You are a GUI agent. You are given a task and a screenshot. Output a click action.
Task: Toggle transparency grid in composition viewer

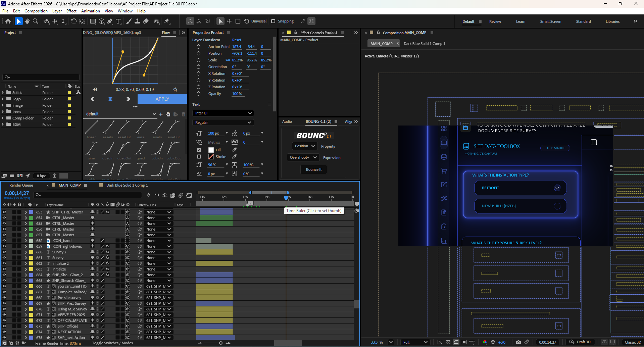pyautogui.click(x=448, y=342)
